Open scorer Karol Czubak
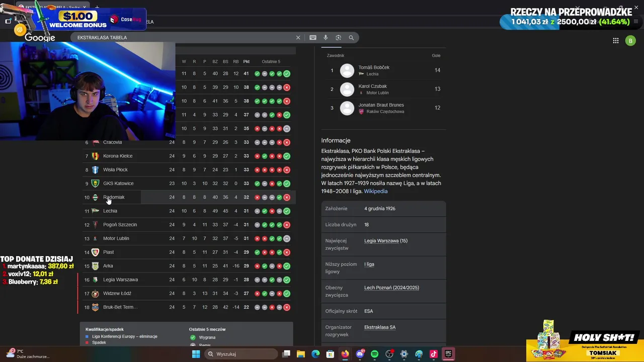This screenshot has height=362, width=644. 372,86
